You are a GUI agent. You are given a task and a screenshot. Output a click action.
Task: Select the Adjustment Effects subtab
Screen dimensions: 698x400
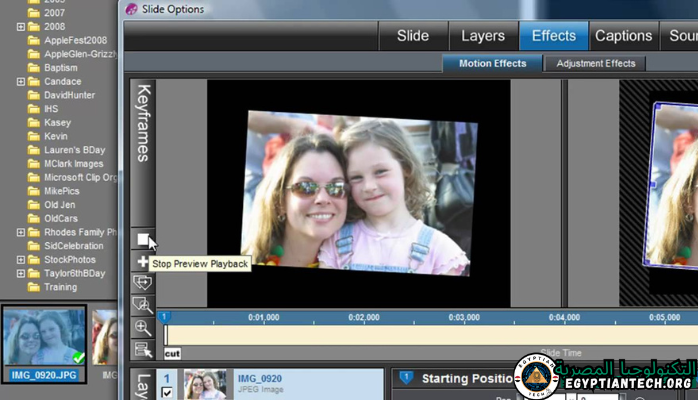(595, 63)
